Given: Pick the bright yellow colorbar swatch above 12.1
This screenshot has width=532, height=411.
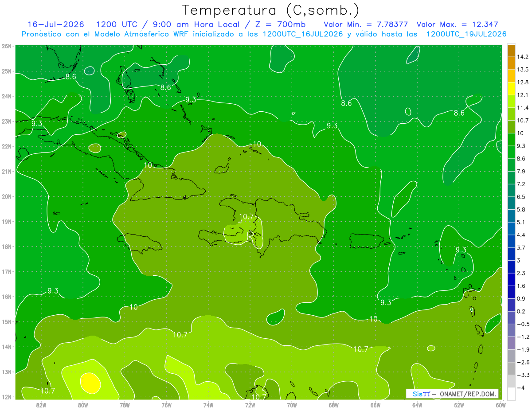Looking at the screenshot, I should click(x=512, y=89).
